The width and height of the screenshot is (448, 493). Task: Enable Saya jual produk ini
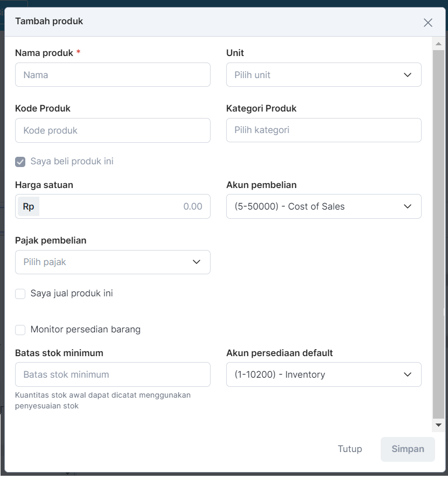20,294
